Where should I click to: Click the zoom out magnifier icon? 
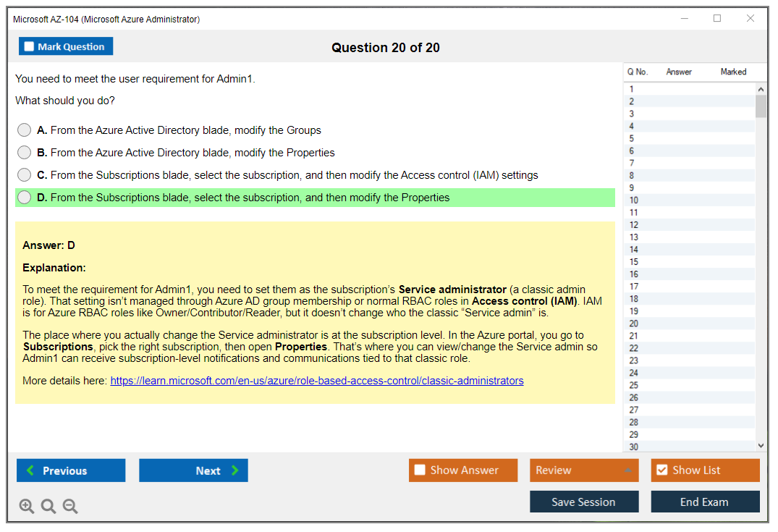coord(70,506)
